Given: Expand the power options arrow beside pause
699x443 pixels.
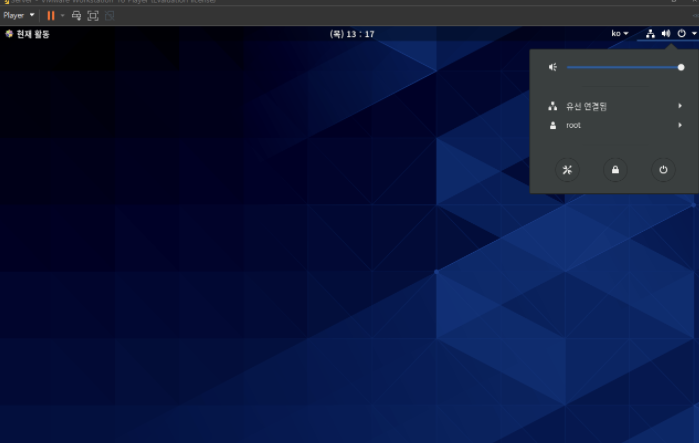Looking at the screenshot, I should [62, 16].
